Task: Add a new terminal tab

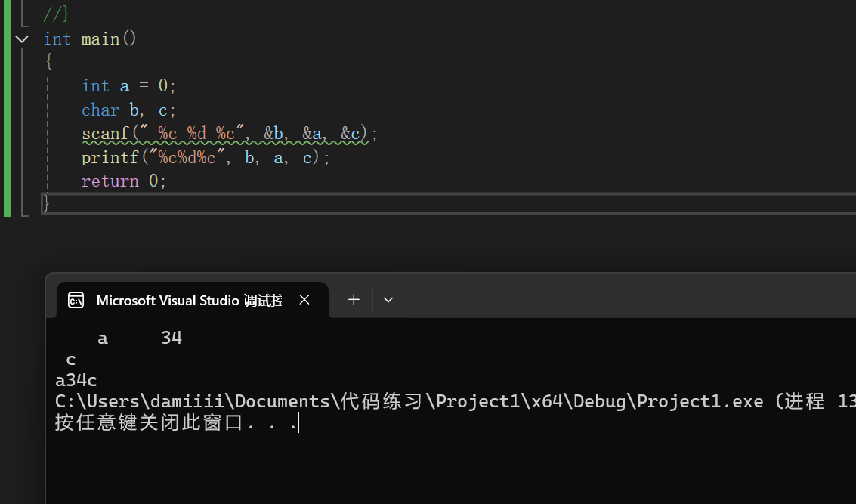Action: click(x=354, y=300)
